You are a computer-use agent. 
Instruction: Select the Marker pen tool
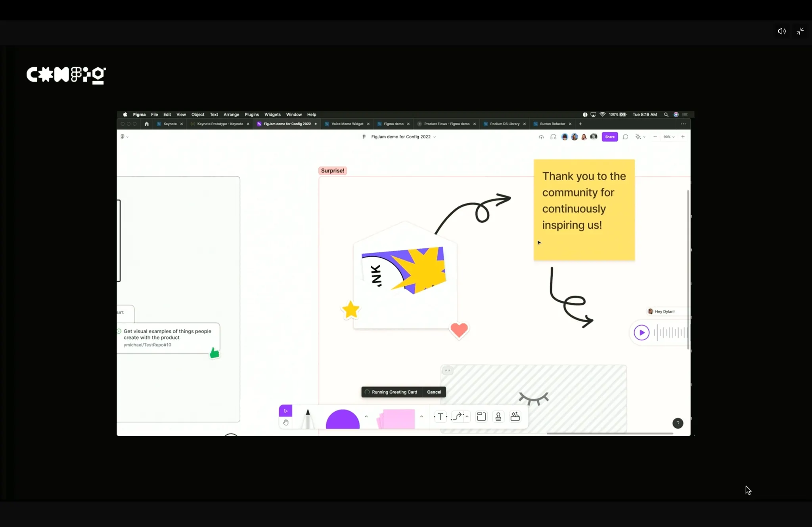click(x=308, y=418)
